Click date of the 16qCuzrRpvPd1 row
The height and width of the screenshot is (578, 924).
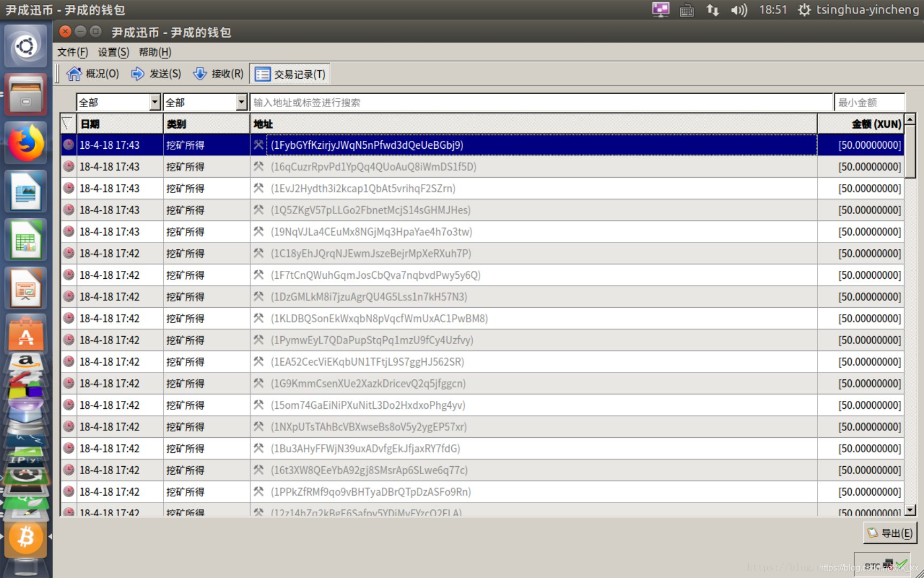[110, 166]
